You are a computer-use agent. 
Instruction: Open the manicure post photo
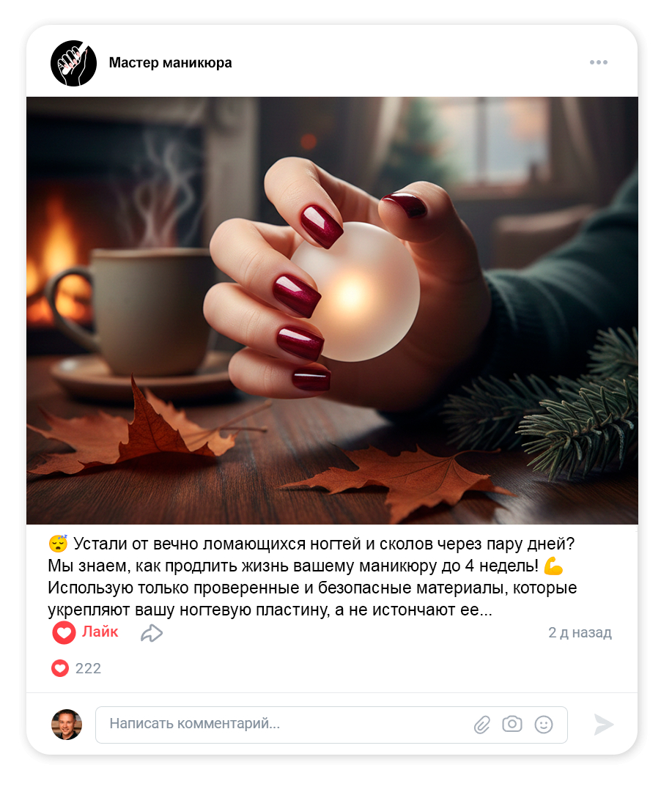coord(332,311)
